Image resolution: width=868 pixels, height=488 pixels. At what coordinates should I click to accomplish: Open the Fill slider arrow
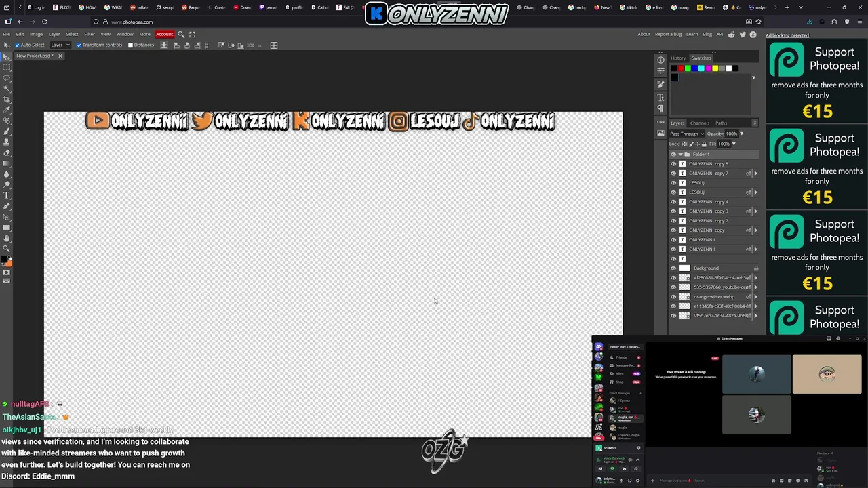point(734,144)
